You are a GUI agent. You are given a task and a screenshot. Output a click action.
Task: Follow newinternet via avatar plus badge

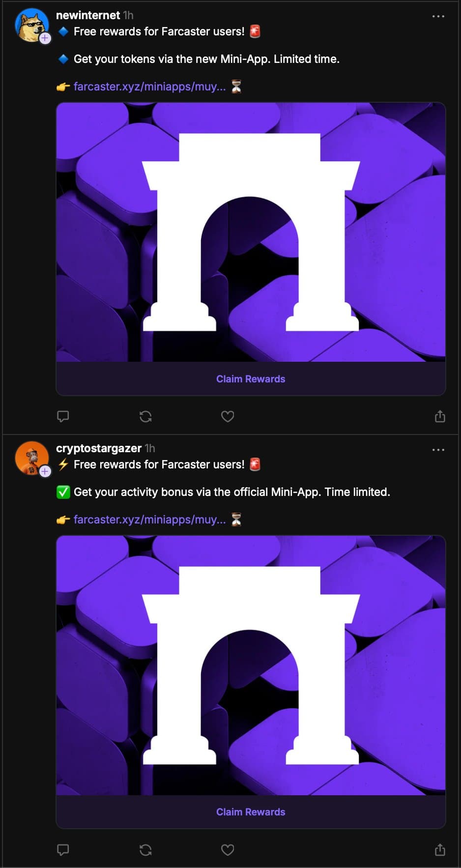tap(45, 38)
